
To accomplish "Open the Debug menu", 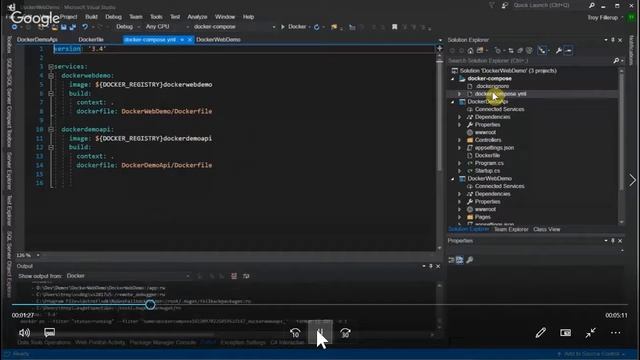I will pyautogui.click(x=113, y=17).
